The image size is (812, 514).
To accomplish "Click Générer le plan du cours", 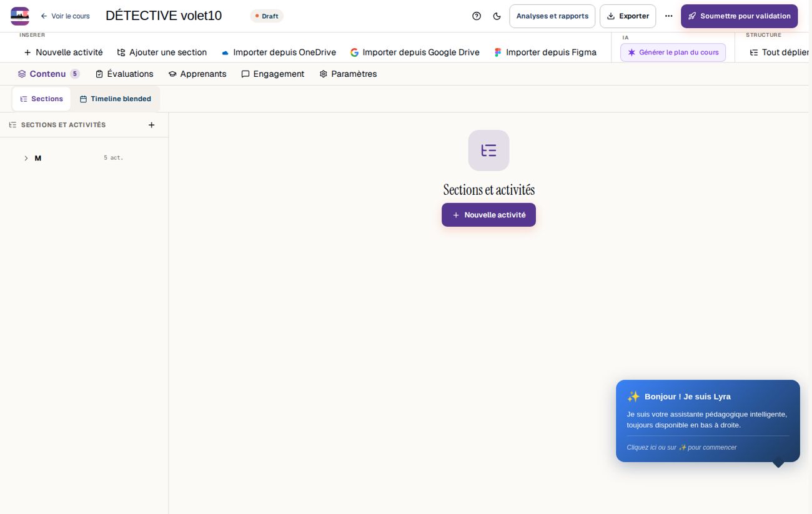I will click(673, 52).
